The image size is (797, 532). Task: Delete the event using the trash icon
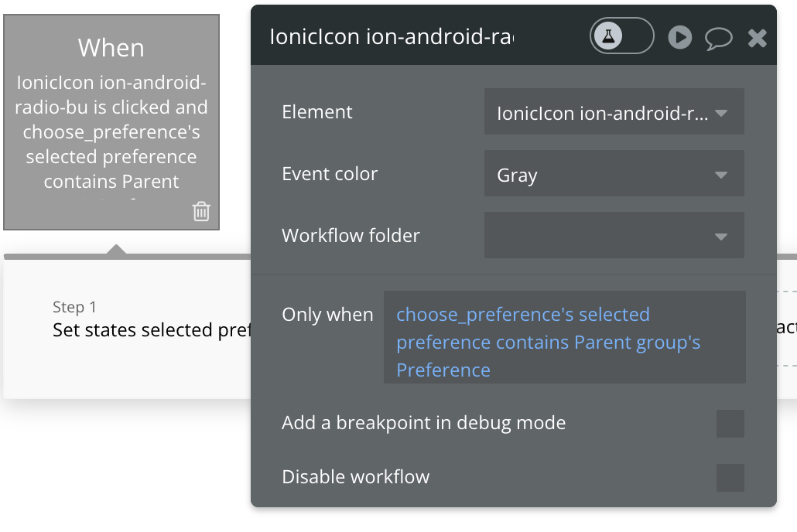click(x=201, y=211)
